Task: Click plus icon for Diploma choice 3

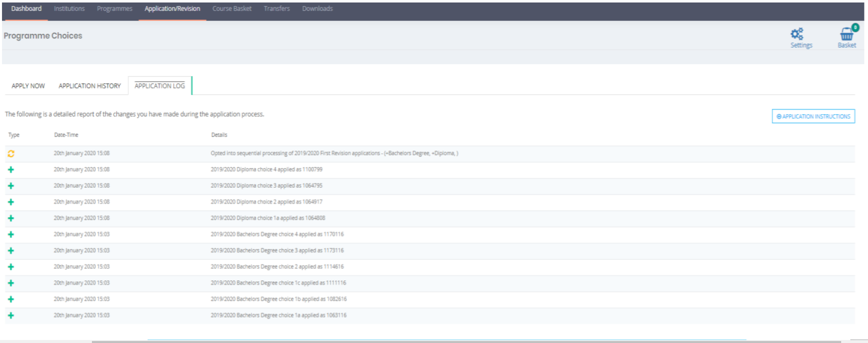Action: click(x=11, y=186)
